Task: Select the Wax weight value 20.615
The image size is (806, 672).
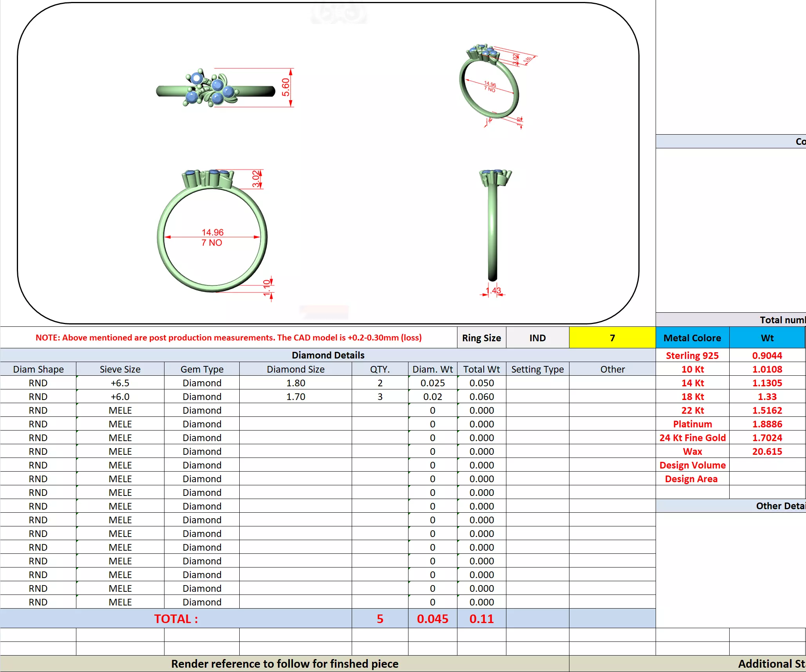Action: 766,451
